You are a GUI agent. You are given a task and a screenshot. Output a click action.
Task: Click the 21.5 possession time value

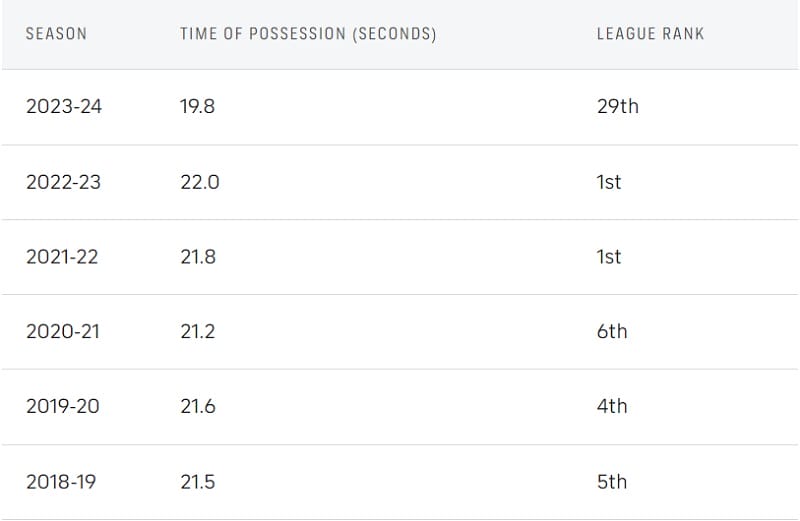coord(197,481)
